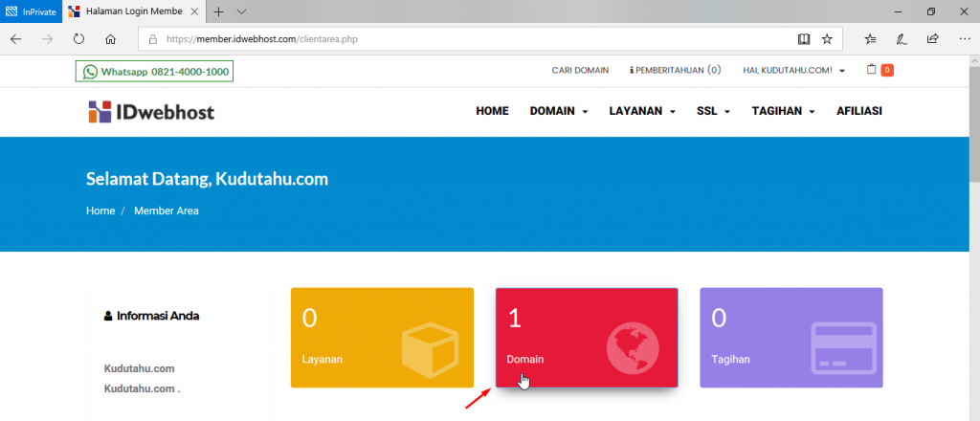Screen dimensions: 980x421
Task: Click the shopping cart icon
Action: (871, 70)
